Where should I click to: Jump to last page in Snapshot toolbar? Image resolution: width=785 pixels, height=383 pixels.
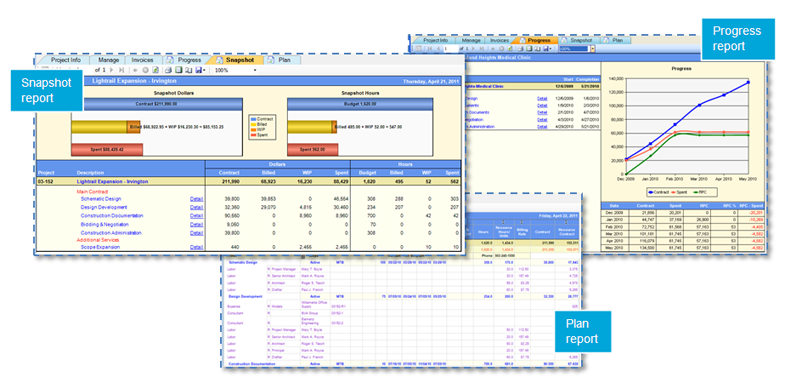(x=122, y=70)
